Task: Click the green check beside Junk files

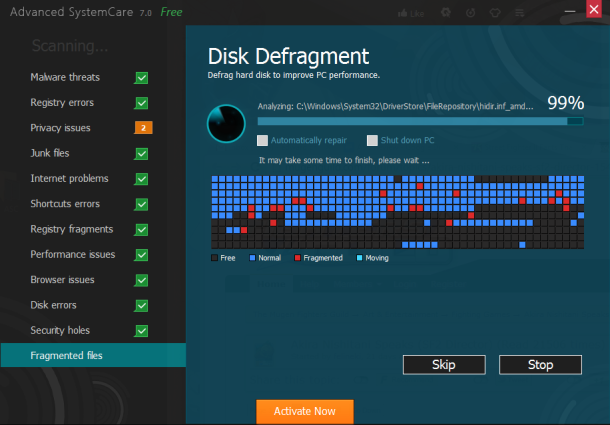Action: (142, 154)
